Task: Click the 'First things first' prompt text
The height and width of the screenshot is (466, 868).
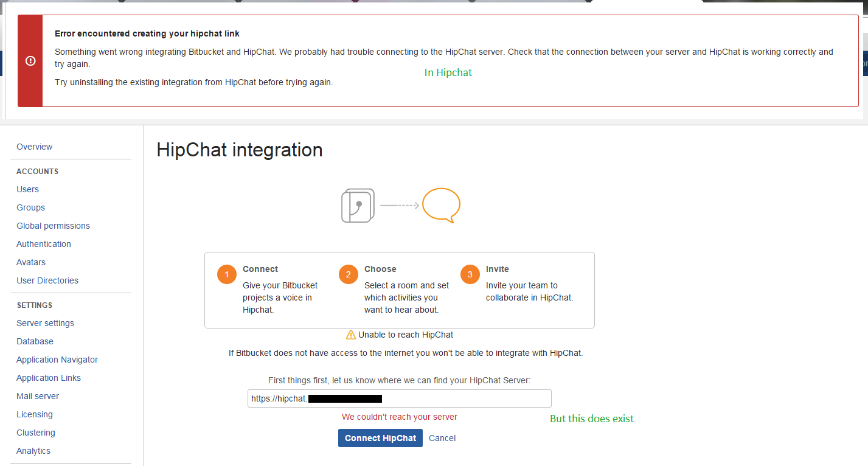Action: click(x=400, y=380)
